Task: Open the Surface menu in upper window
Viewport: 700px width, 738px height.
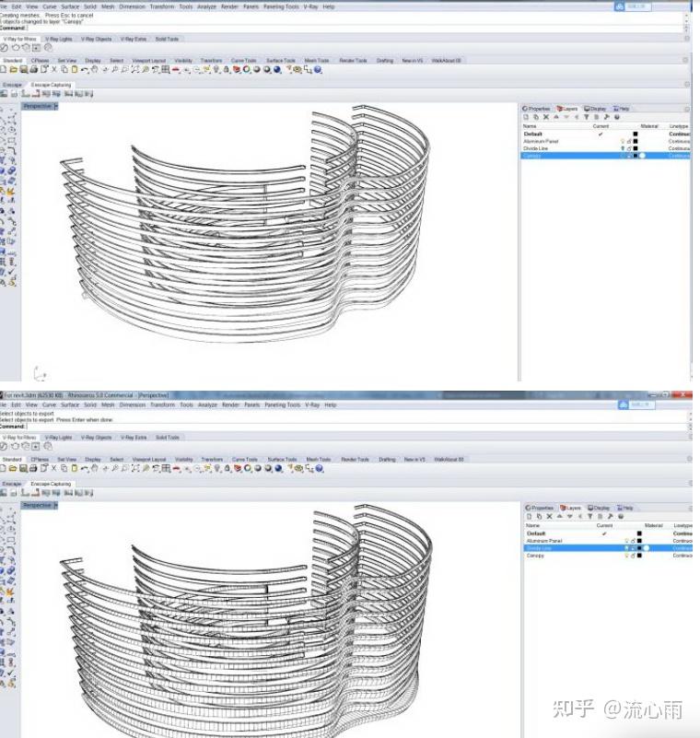Action: pos(70,6)
